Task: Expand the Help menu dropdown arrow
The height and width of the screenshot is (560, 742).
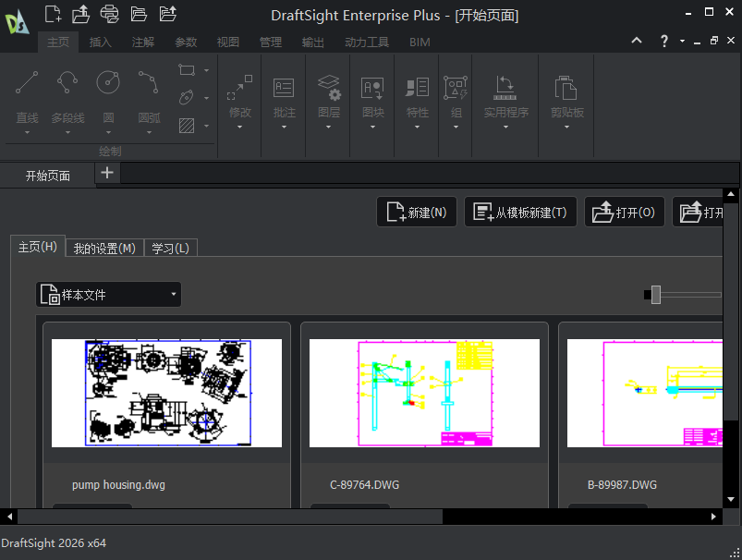Action: (x=682, y=42)
